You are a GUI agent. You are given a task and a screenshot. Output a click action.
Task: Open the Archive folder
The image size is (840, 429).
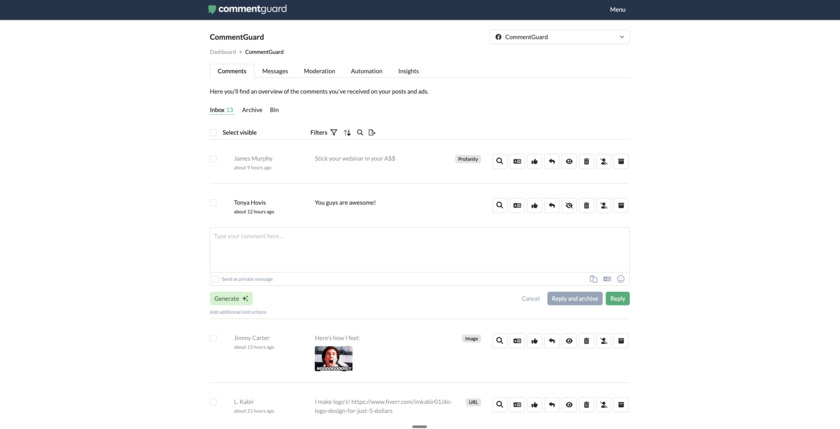(x=252, y=110)
